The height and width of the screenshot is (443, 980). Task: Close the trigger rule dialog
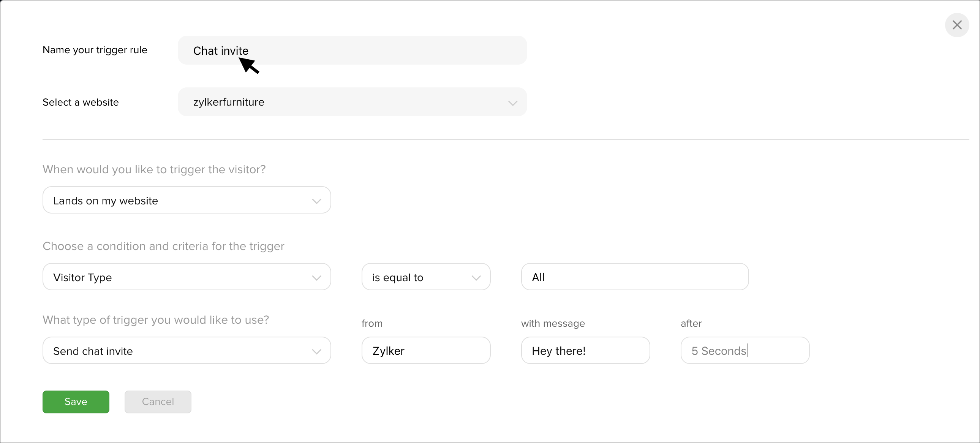click(957, 25)
